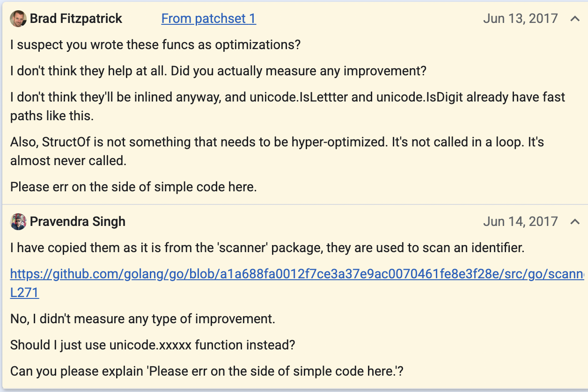Collapse Pravendra Singh's comment using its chevron
Screen dimensions: 588x392
(575, 221)
